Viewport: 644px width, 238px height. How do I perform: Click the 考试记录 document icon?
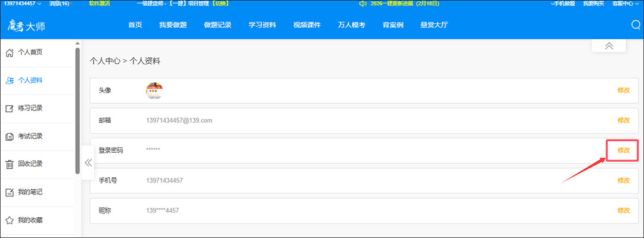point(9,137)
